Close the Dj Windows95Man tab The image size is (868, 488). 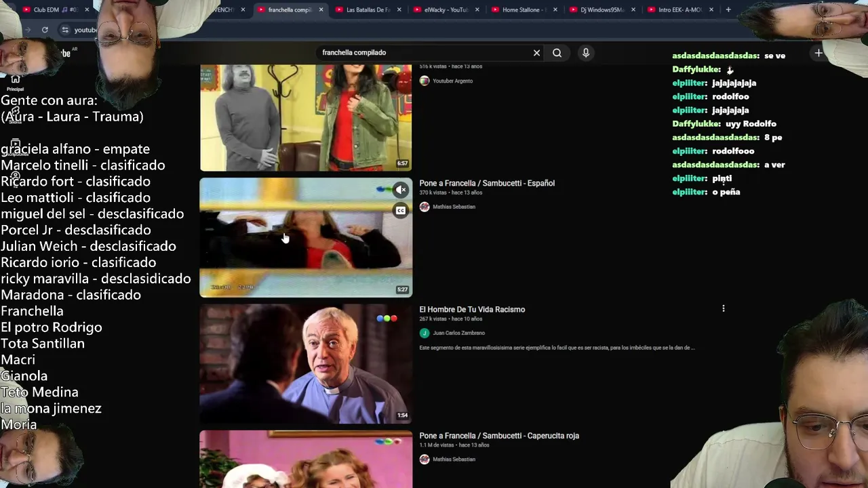[633, 10]
